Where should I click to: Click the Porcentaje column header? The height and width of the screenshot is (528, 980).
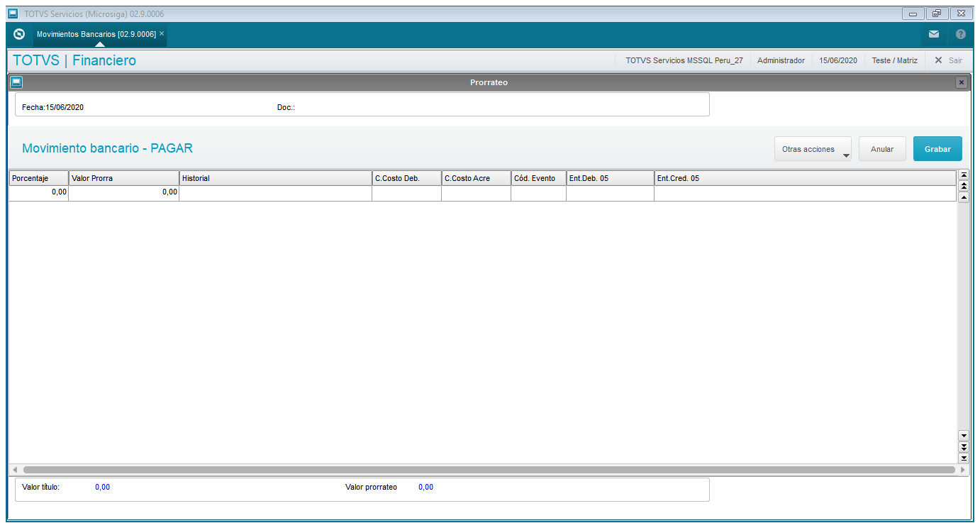tap(38, 178)
